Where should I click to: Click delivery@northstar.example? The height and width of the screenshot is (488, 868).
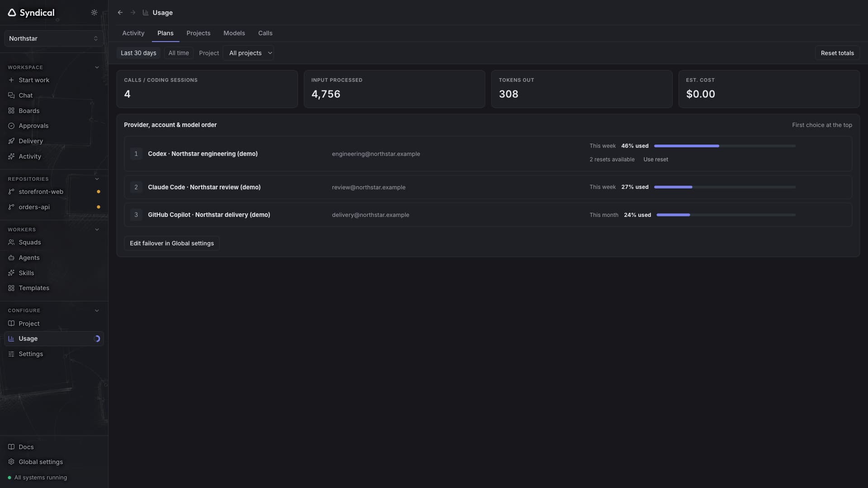click(x=370, y=215)
